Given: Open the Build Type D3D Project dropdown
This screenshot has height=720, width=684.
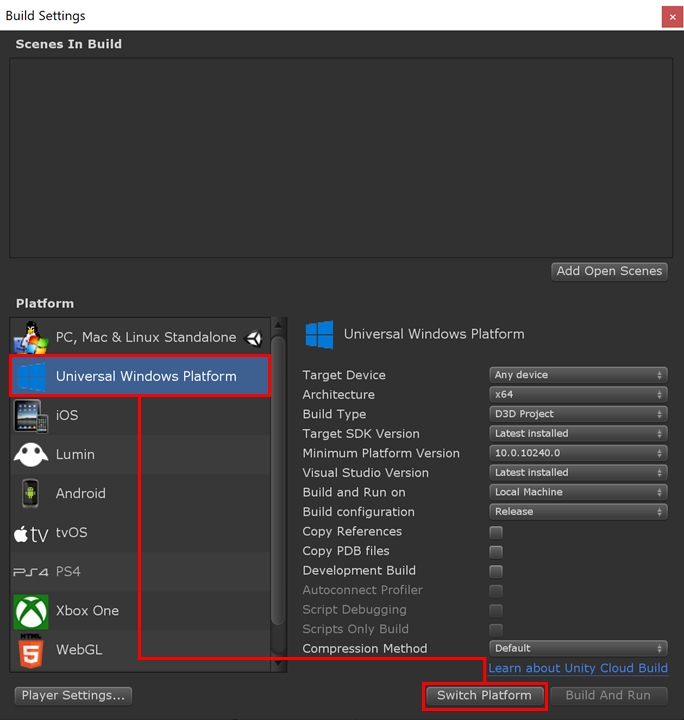Looking at the screenshot, I should 578,414.
